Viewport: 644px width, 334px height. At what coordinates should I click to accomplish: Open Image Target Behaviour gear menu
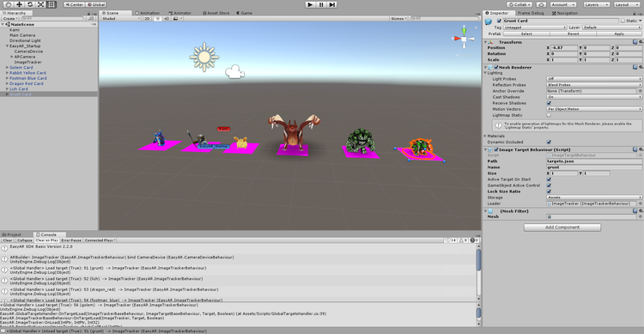point(641,149)
